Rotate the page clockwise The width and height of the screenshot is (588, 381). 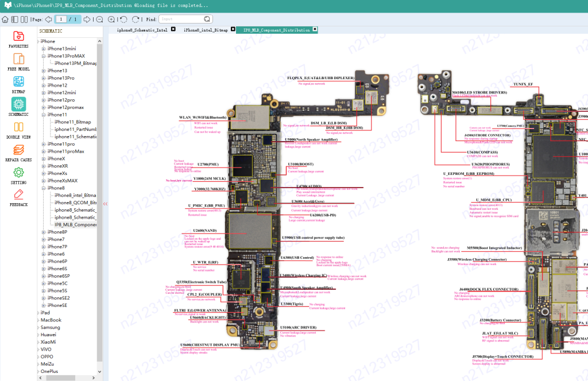[136, 19]
